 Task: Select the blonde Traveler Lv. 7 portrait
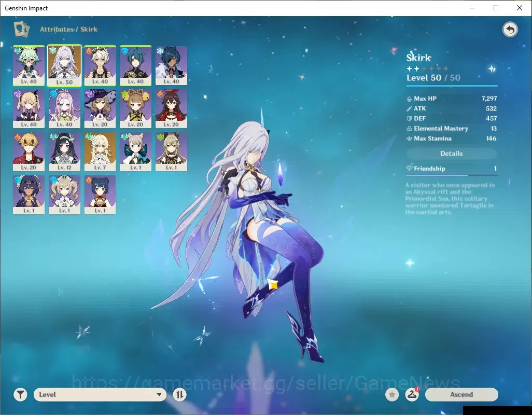100,151
